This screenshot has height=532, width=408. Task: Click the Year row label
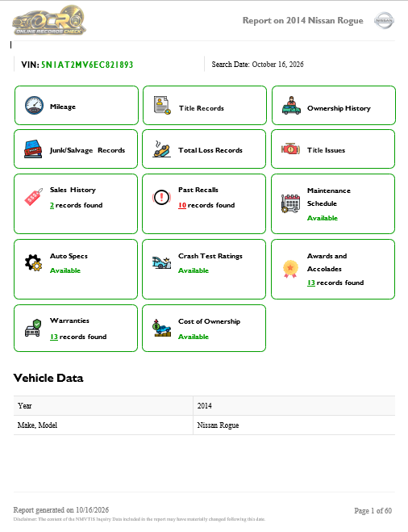[x=25, y=406]
